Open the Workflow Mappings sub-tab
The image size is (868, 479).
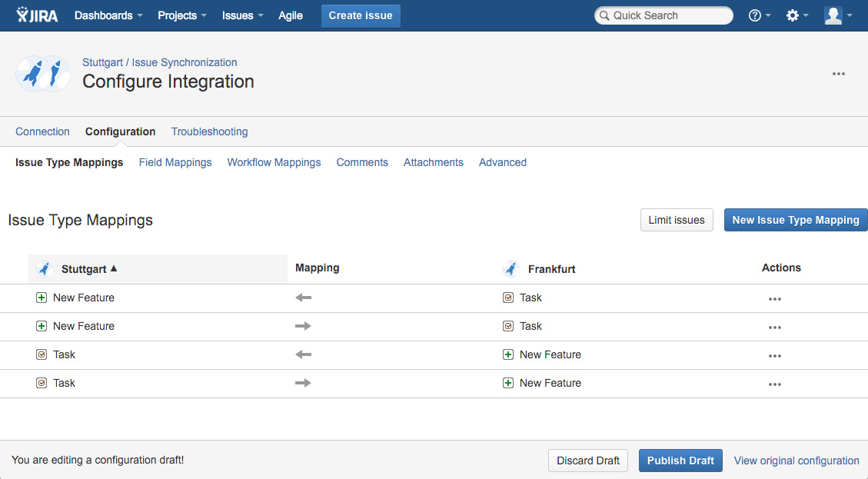pyautogui.click(x=274, y=162)
